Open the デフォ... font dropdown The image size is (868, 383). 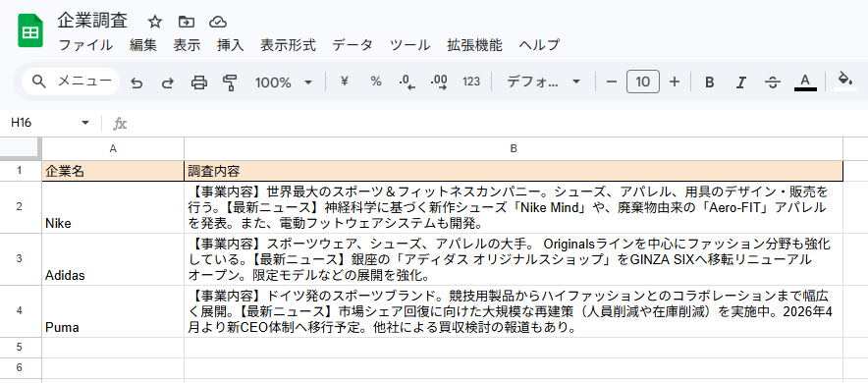pos(543,82)
